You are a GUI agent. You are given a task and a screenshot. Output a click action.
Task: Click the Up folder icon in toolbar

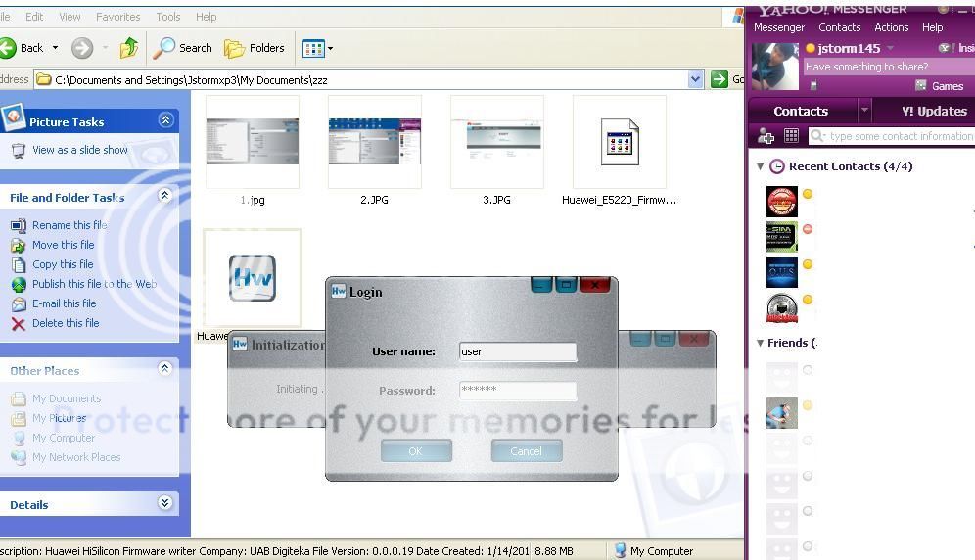click(x=128, y=48)
